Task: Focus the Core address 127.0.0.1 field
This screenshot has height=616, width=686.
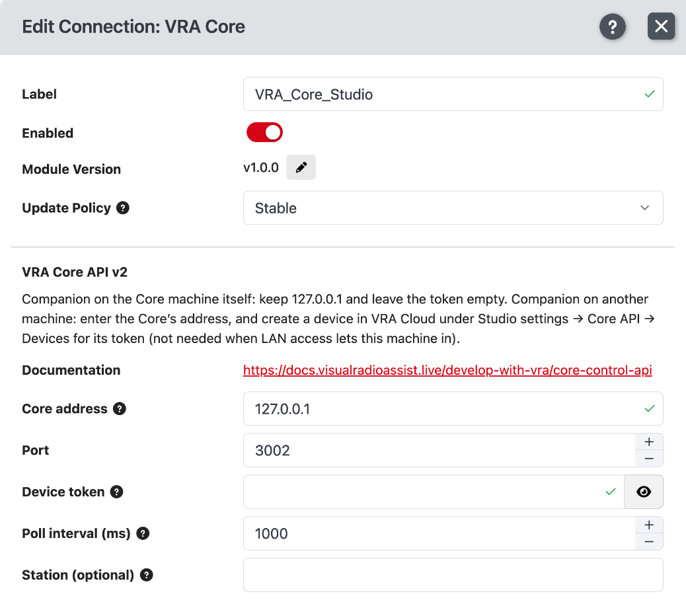Action: point(453,408)
